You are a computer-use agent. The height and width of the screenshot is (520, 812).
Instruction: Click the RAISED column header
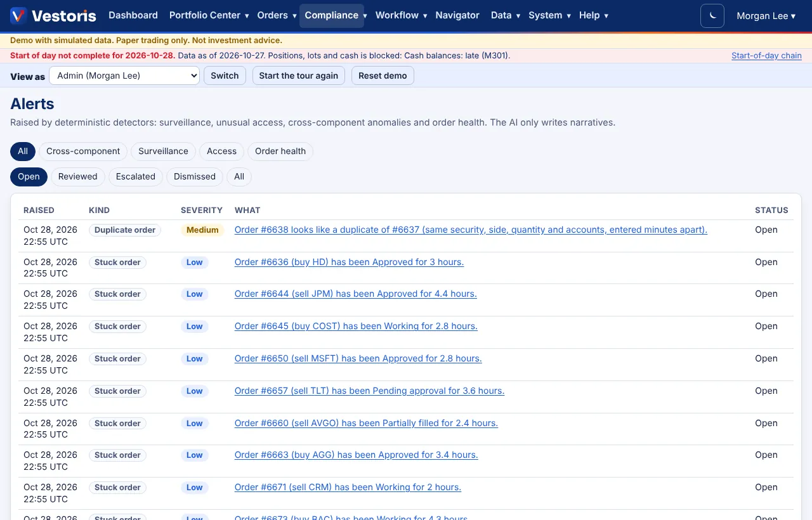39,210
